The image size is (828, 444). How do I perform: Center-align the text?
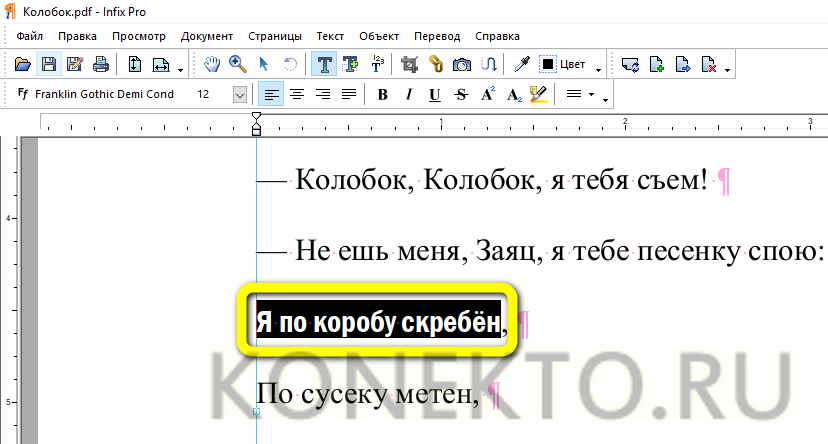[x=296, y=95]
